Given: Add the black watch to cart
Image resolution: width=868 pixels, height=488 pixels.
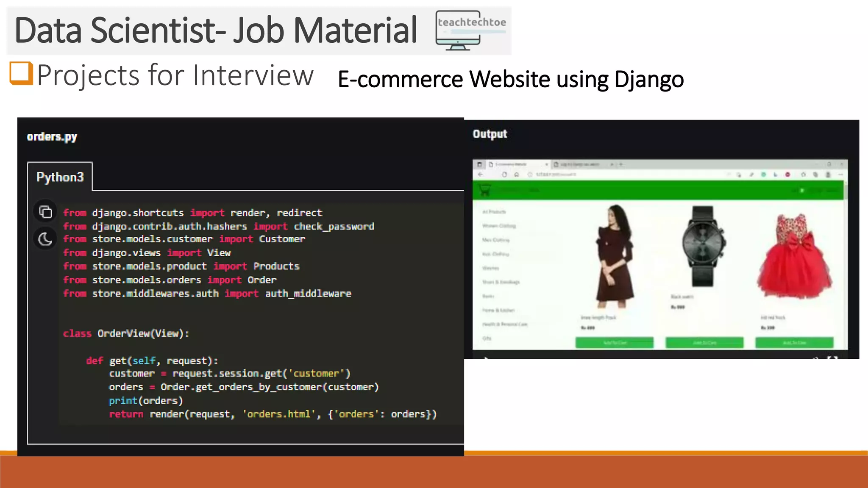Looking at the screenshot, I should pos(704,342).
